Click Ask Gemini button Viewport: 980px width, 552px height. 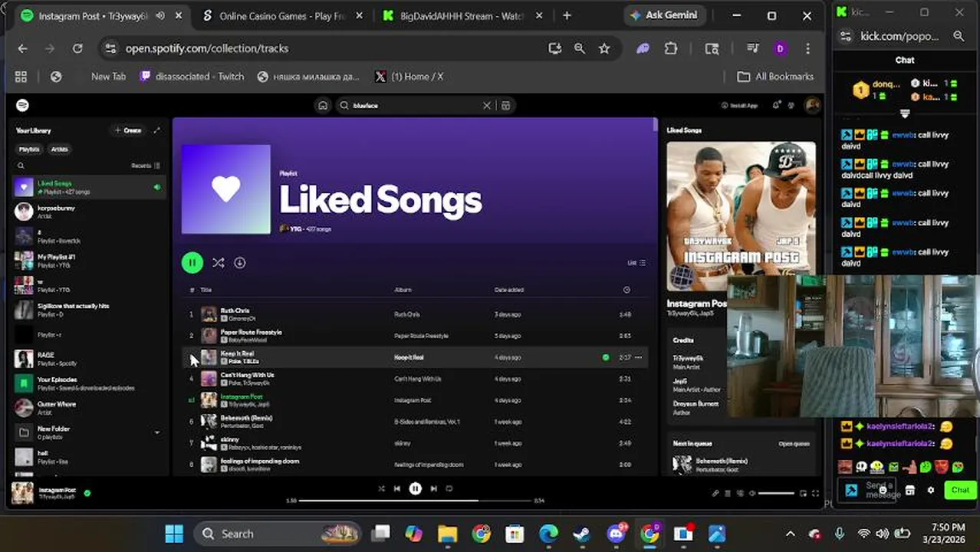click(x=663, y=15)
